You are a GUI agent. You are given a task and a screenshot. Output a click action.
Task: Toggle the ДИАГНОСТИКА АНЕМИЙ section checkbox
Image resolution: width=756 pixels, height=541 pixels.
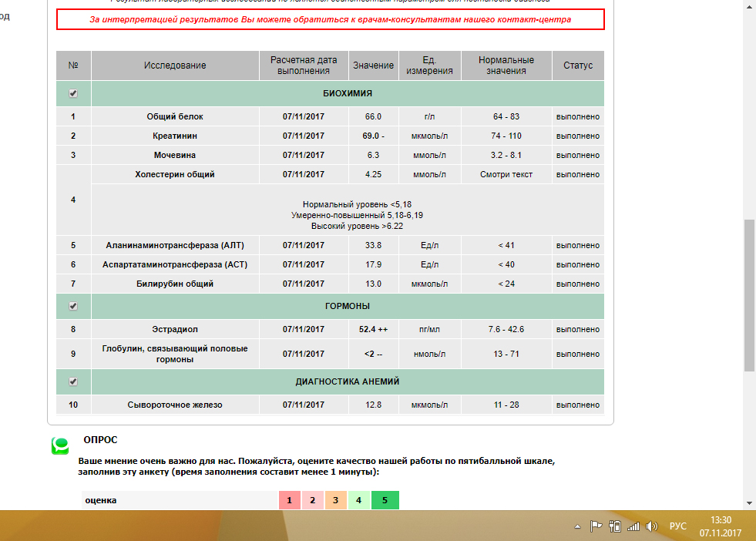tap(73, 381)
